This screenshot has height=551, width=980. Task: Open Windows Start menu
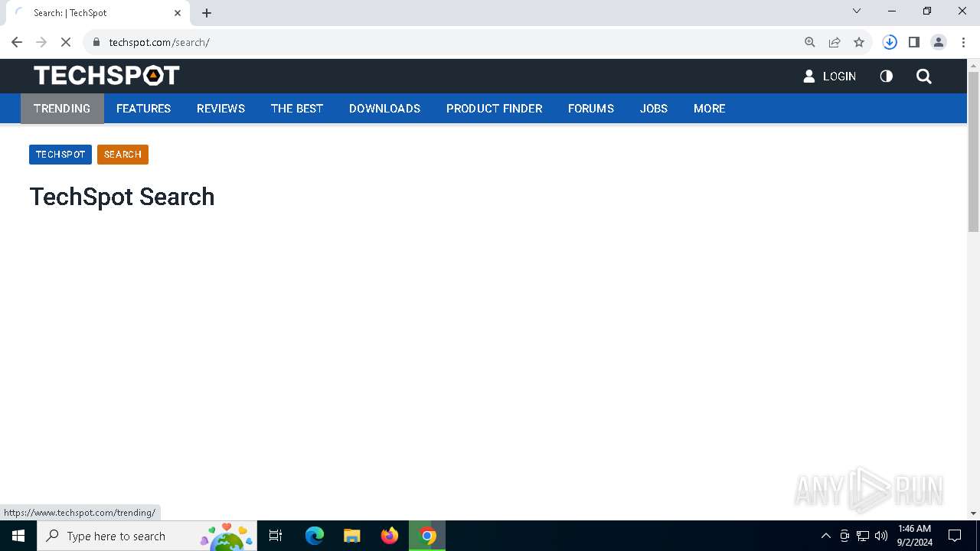[18, 536]
